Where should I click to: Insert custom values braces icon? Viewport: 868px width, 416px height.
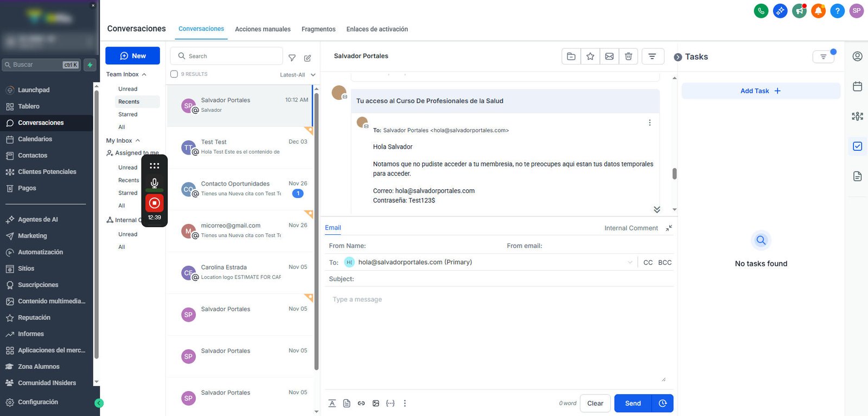(390, 404)
